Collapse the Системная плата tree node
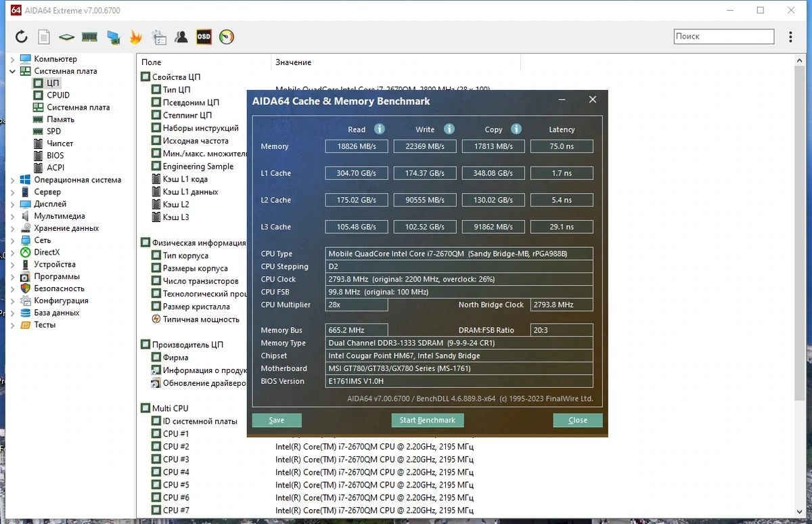 [12, 71]
